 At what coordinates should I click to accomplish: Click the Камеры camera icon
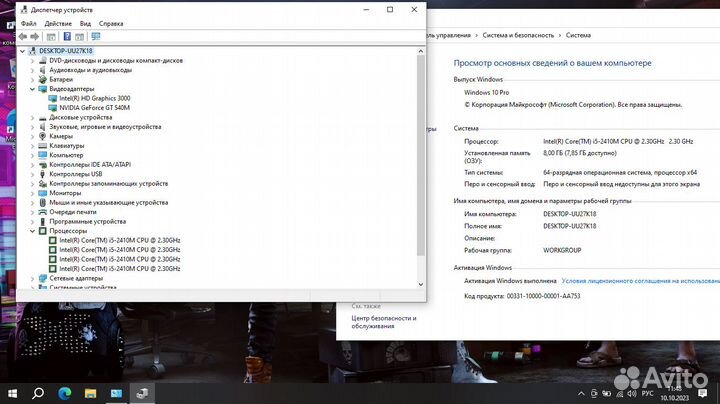point(43,136)
